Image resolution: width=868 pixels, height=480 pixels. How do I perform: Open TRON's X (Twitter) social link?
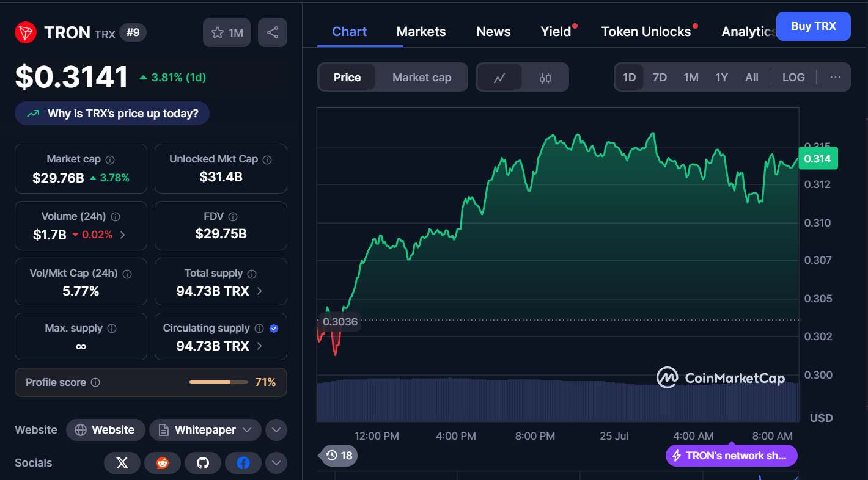122,463
